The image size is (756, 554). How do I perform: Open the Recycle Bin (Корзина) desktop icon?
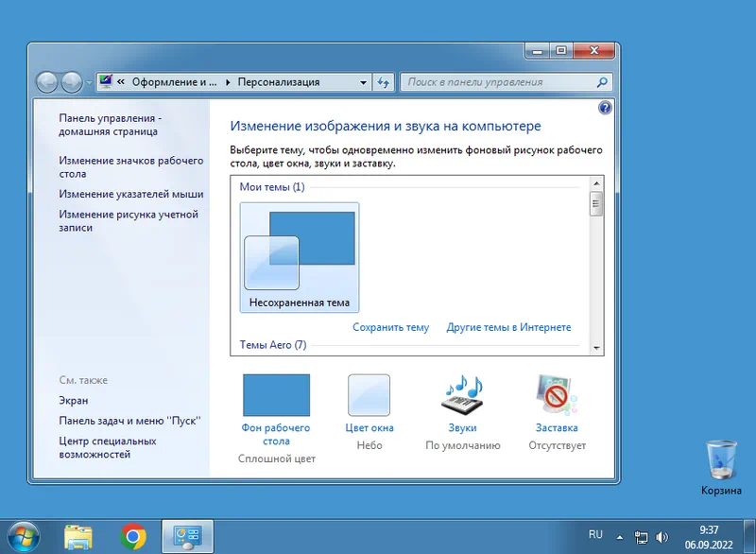[x=721, y=460]
